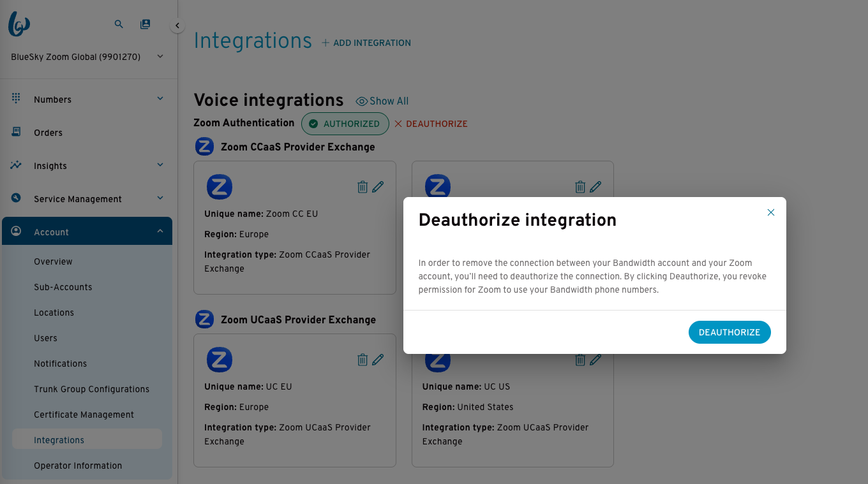The height and width of the screenshot is (484, 868).
Task: Open the documentation book icon
Action: point(146,24)
